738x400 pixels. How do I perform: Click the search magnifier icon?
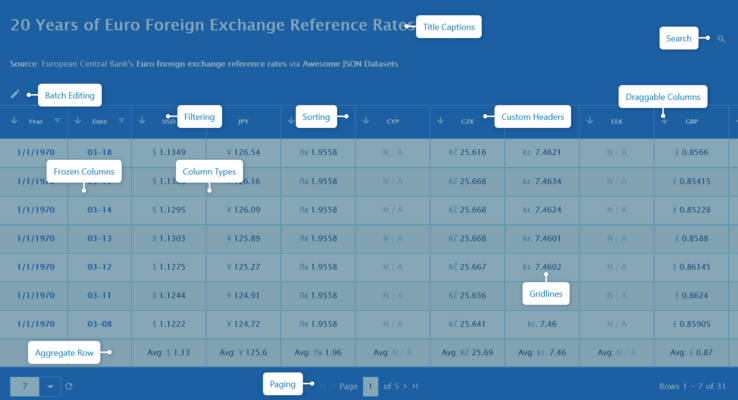pyautogui.click(x=722, y=39)
